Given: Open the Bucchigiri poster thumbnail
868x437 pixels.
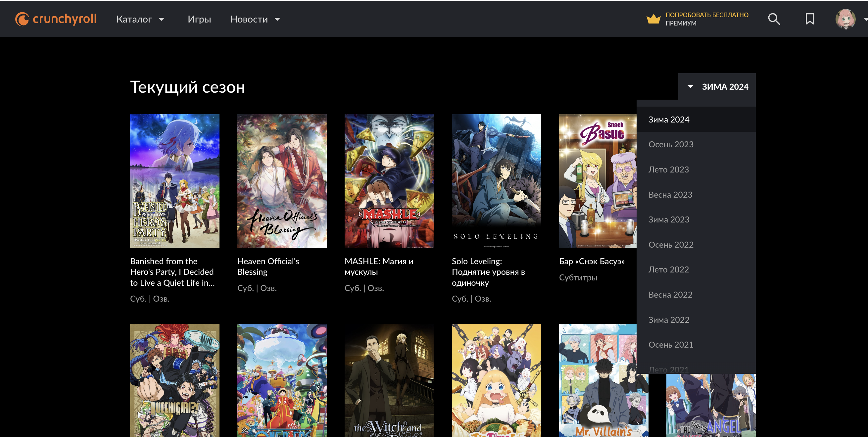Looking at the screenshot, I should tap(174, 380).
